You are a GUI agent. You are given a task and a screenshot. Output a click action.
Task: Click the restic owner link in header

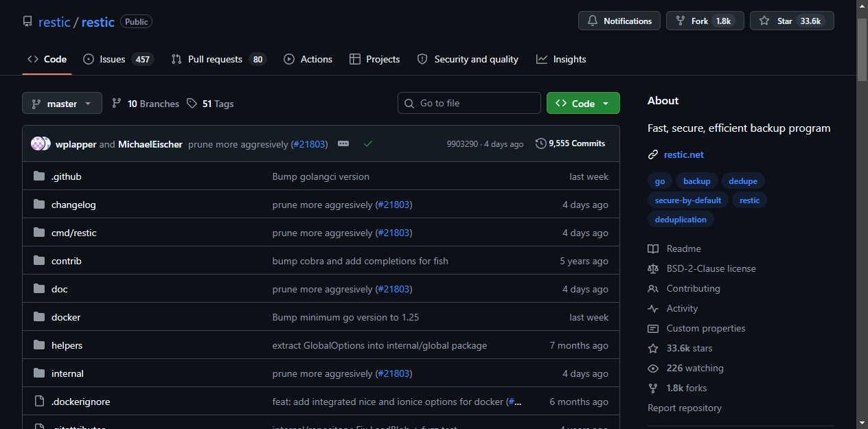[54, 22]
